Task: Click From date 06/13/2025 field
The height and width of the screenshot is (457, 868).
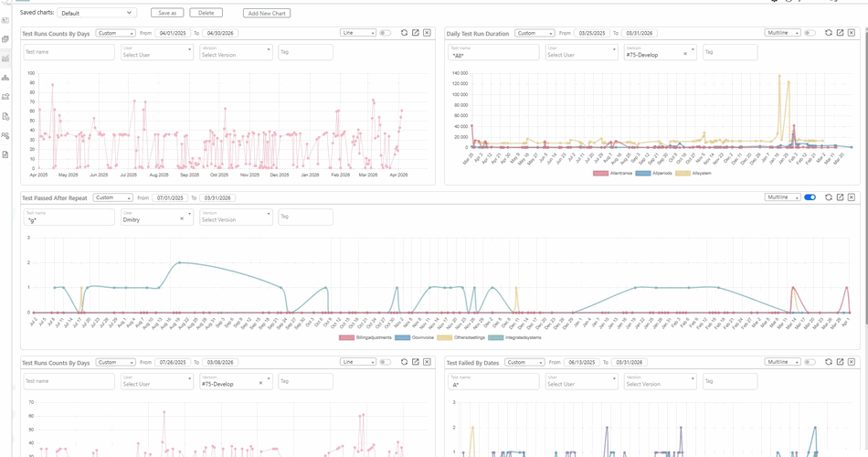Action: (x=582, y=362)
